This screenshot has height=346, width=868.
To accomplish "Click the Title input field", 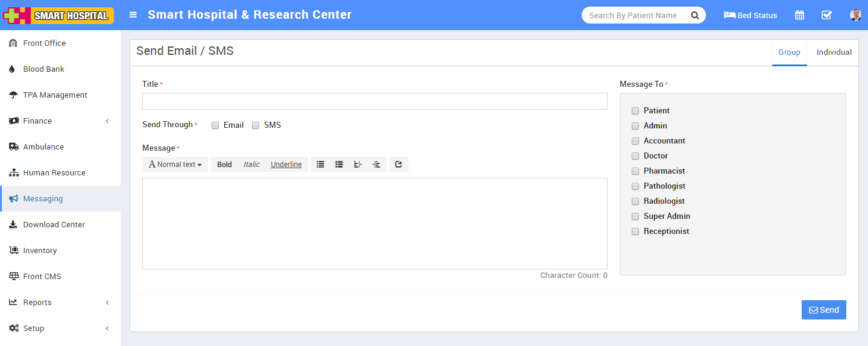I will 374,101.
